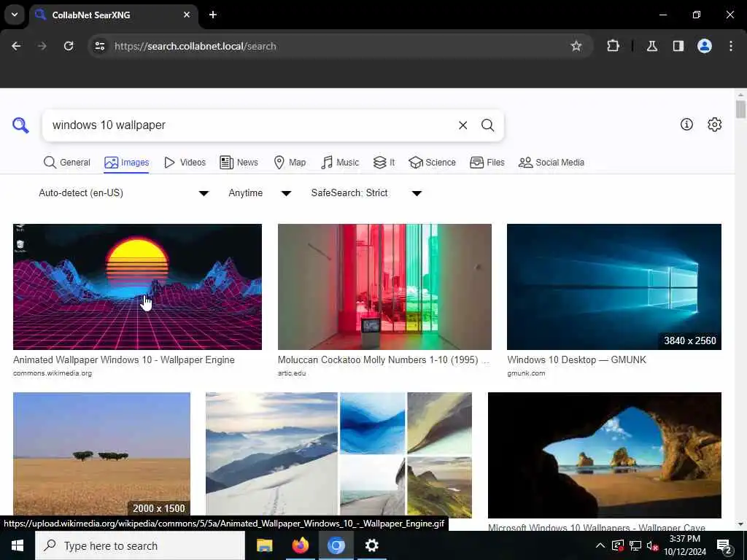Click 'Windows 10 Desktop — GMUNK' title
This screenshot has height=560, width=747.
(576, 360)
